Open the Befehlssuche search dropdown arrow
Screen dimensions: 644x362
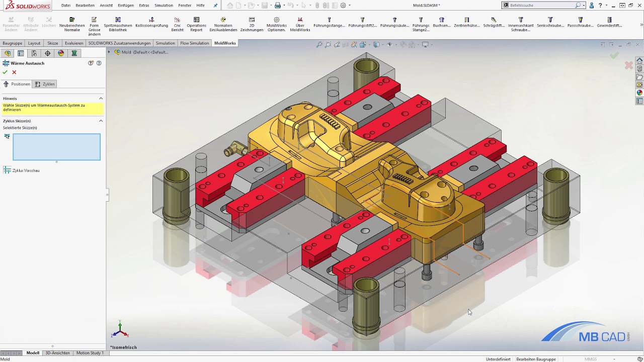[x=584, y=6]
